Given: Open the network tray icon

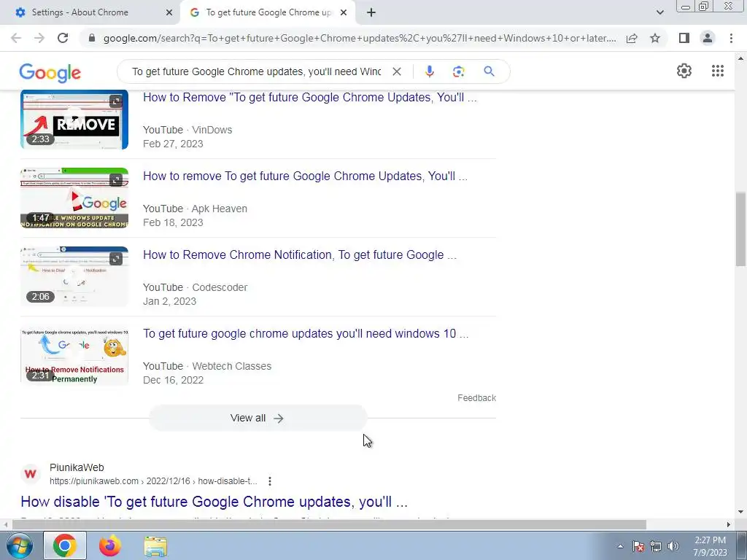Looking at the screenshot, I should (656, 546).
